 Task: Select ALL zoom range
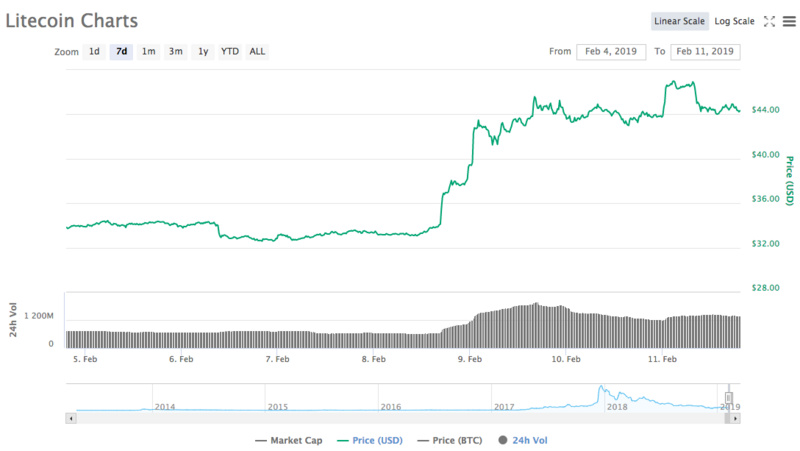257,52
